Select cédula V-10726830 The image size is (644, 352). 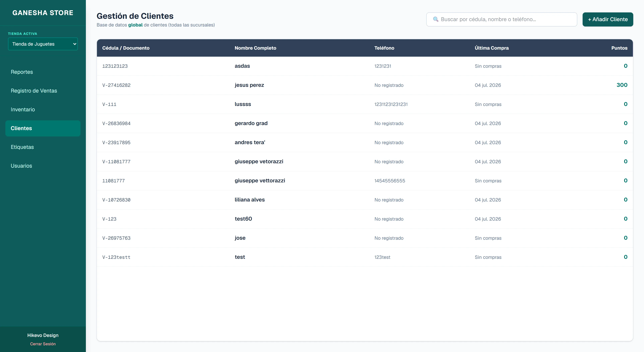(116, 200)
